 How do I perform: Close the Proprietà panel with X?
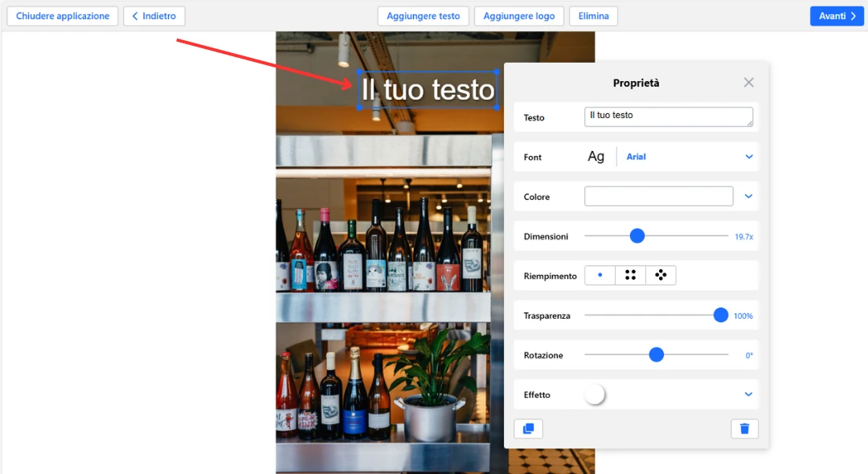[x=748, y=83]
